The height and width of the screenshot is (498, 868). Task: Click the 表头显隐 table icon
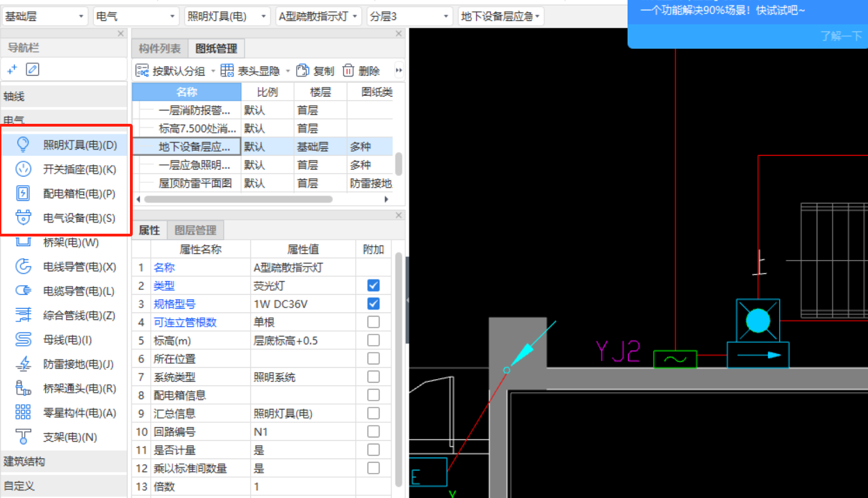click(x=227, y=70)
